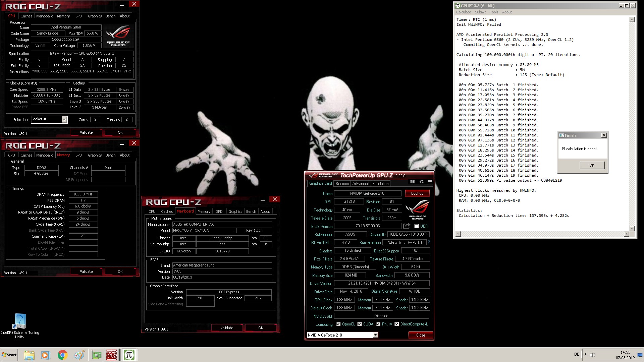This screenshot has height=362, width=644.
Task: Open the GPU-Z hamburger menu
Action: point(430,182)
